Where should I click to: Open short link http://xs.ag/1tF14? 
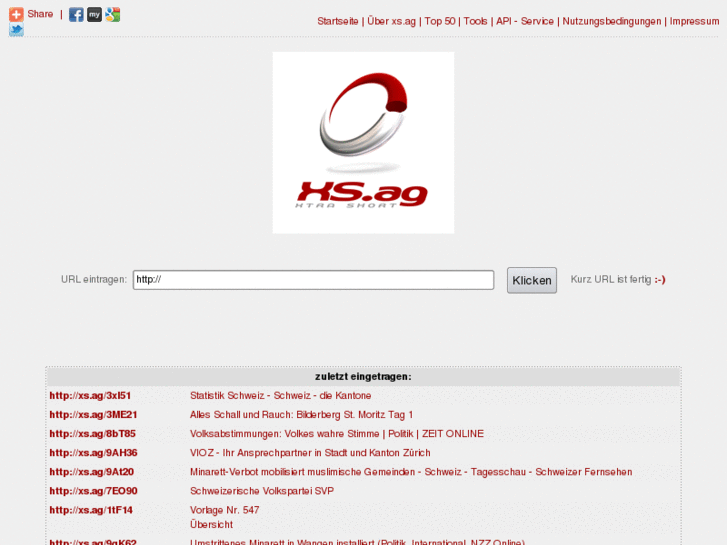point(91,510)
